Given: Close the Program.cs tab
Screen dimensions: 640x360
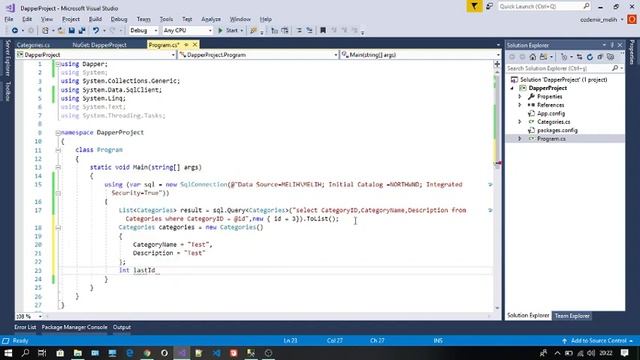Looking at the screenshot, I should (195, 45).
